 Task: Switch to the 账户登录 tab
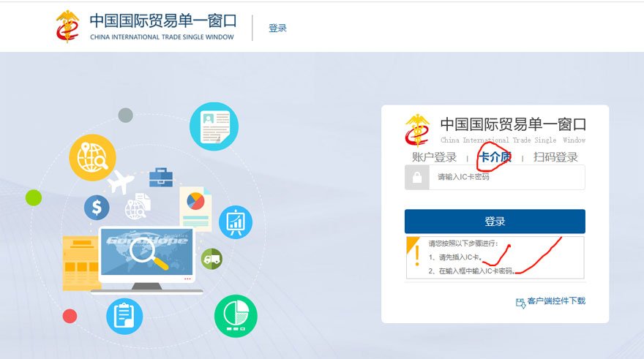click(434, 157)
